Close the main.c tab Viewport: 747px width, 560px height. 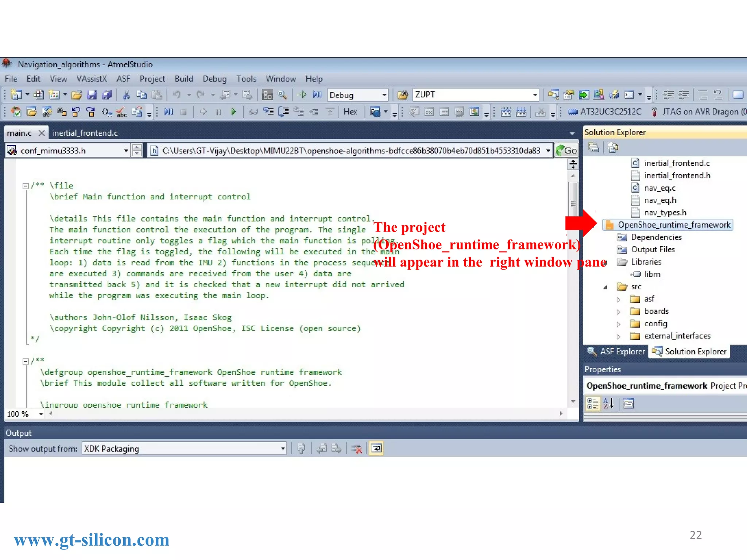click(42, 133)
